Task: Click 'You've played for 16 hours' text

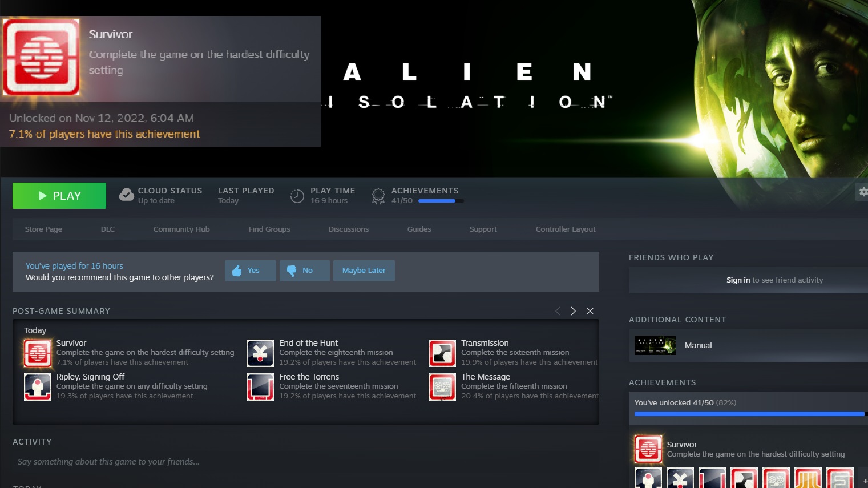Action: (74, 266)
